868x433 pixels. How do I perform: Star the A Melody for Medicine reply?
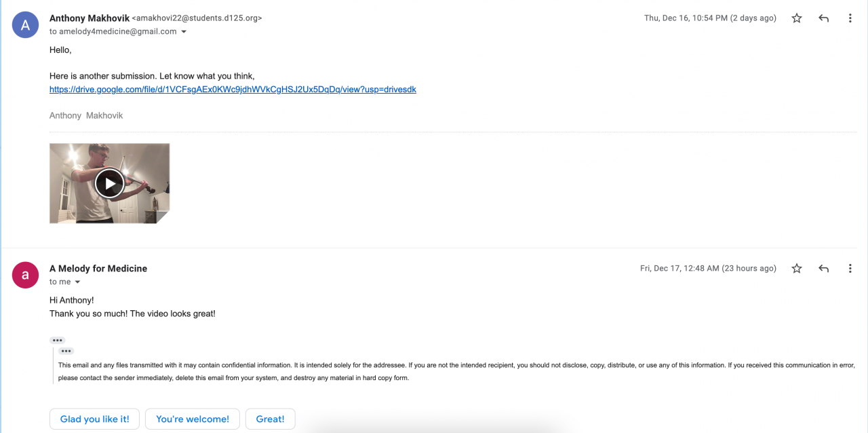(797, 269)
